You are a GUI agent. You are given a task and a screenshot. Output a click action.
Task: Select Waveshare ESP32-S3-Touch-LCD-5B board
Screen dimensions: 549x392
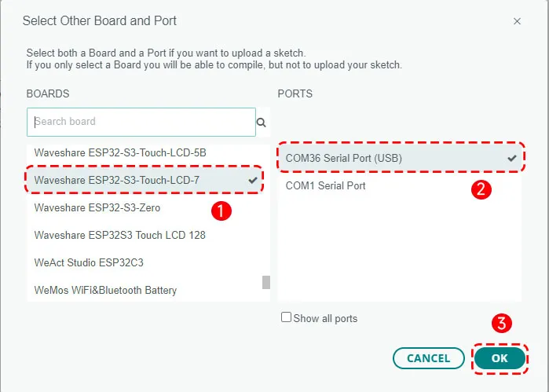[119, 151]
